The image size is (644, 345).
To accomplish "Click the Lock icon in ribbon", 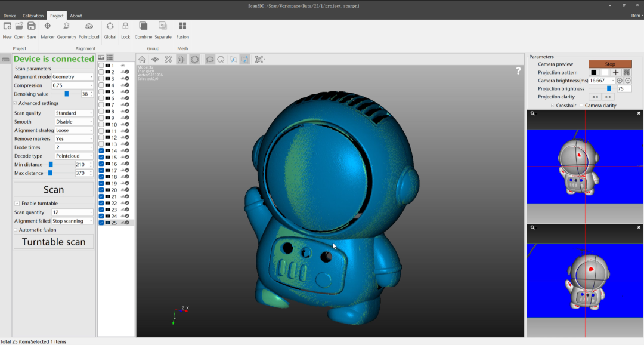I will 125,27.
